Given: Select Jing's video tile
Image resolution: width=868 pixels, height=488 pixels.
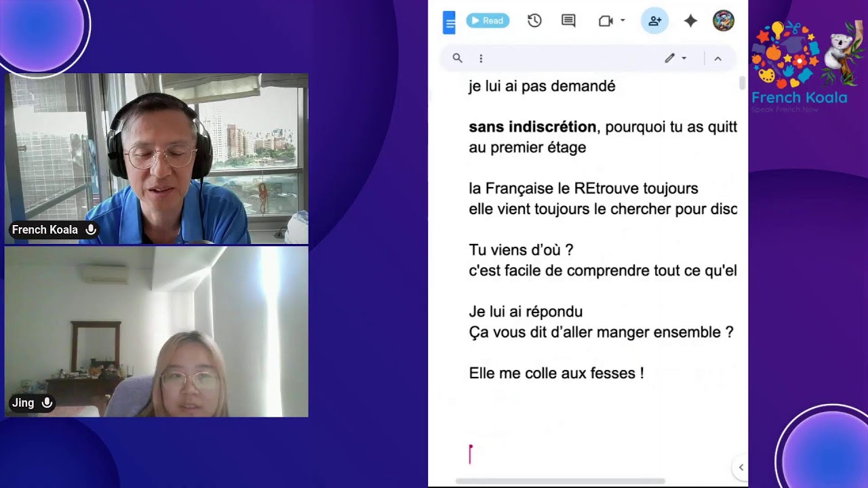Looking at the screenshot, I should click(x=157, y=331).
